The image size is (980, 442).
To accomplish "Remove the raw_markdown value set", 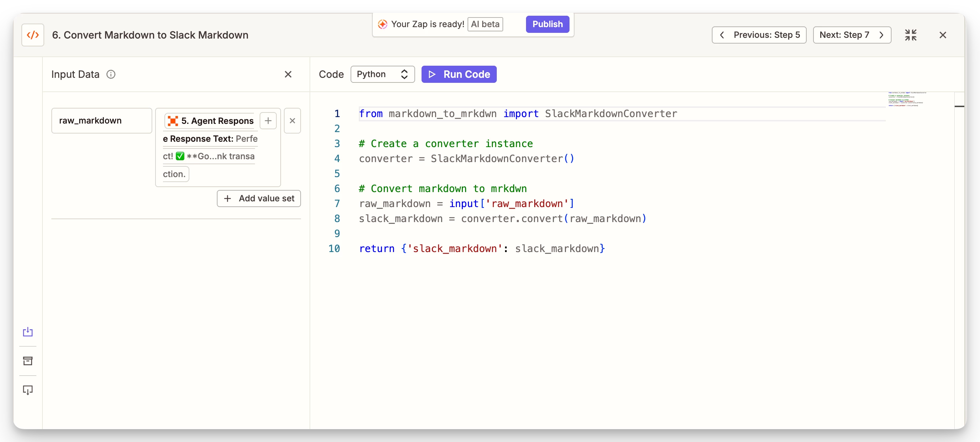I will coord(292,121).
